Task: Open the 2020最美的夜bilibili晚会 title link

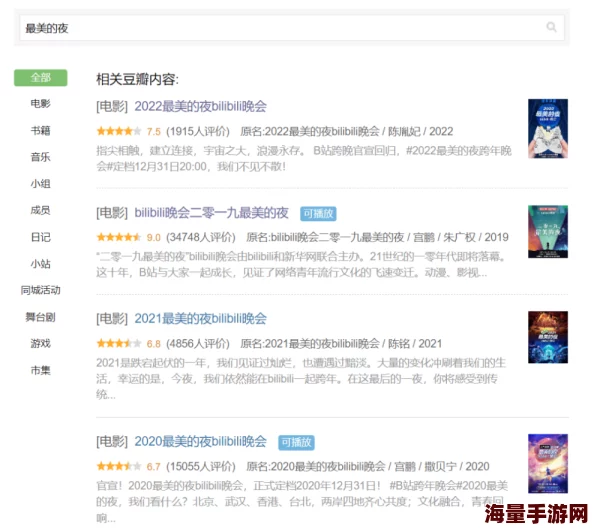Action: [x=200, y=441]
